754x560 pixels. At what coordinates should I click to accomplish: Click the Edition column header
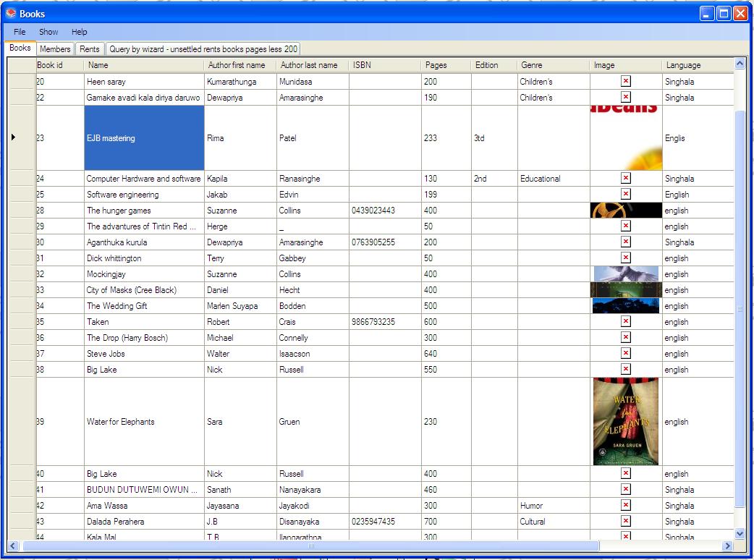[494, 65]
